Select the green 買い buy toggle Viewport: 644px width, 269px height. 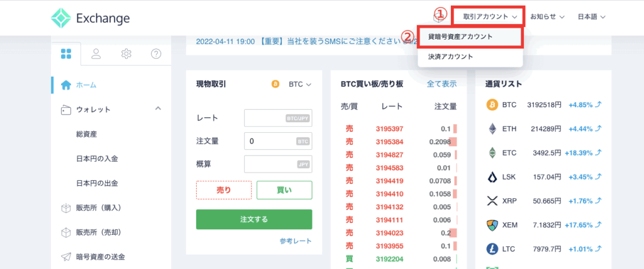point(284,190)
